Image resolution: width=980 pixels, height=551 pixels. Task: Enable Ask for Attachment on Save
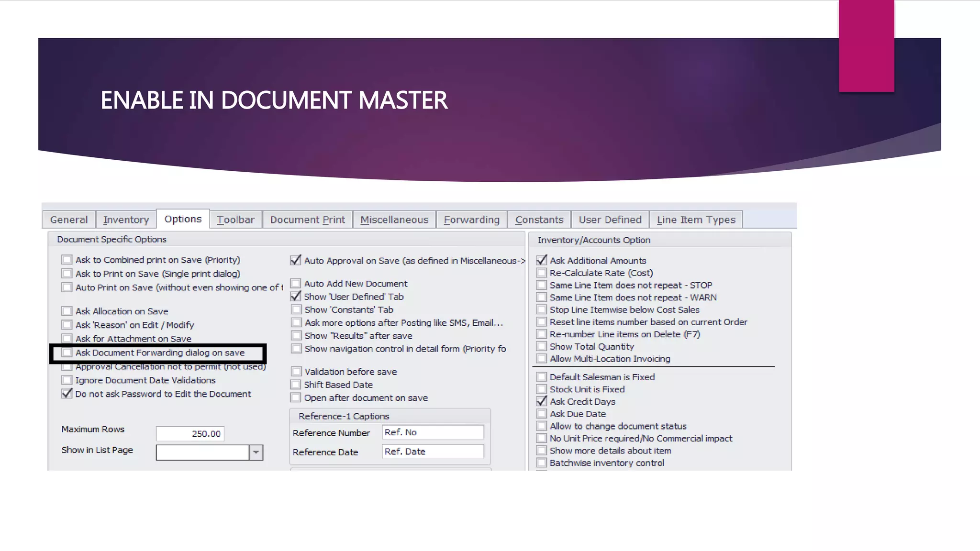(67, 339)
